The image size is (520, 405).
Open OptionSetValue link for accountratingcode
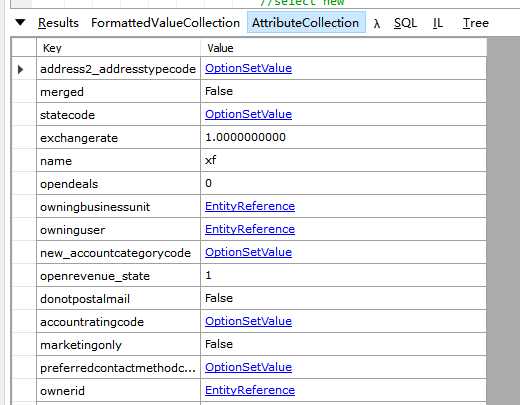[x=248, y=321]
